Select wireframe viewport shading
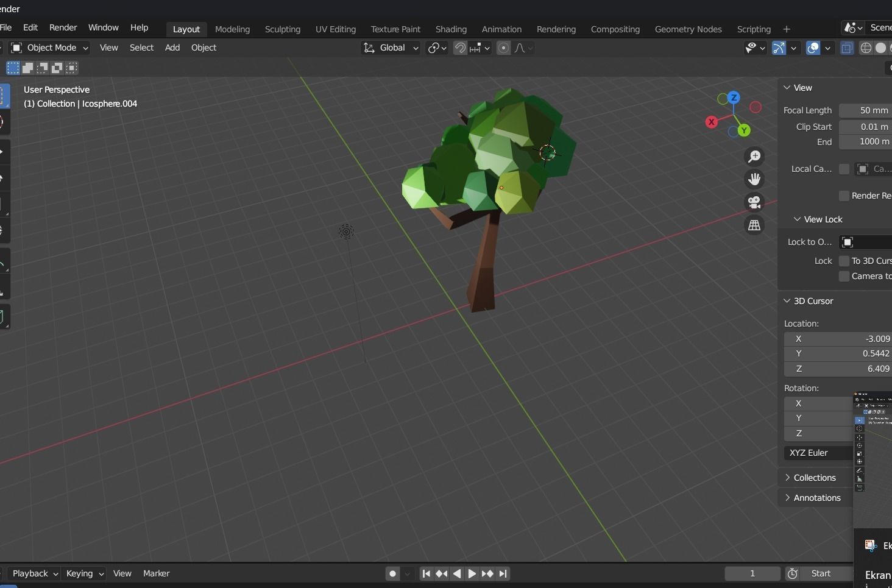892x588 pixels. 866,48
